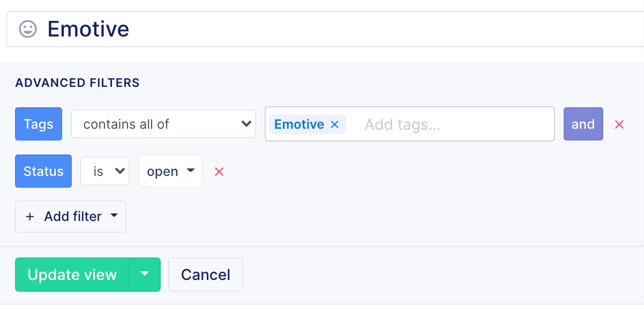Viewport: 644px width, 310px height.
Task: Remove the Emotive tag via its x
Action: (x=335, y=124)
